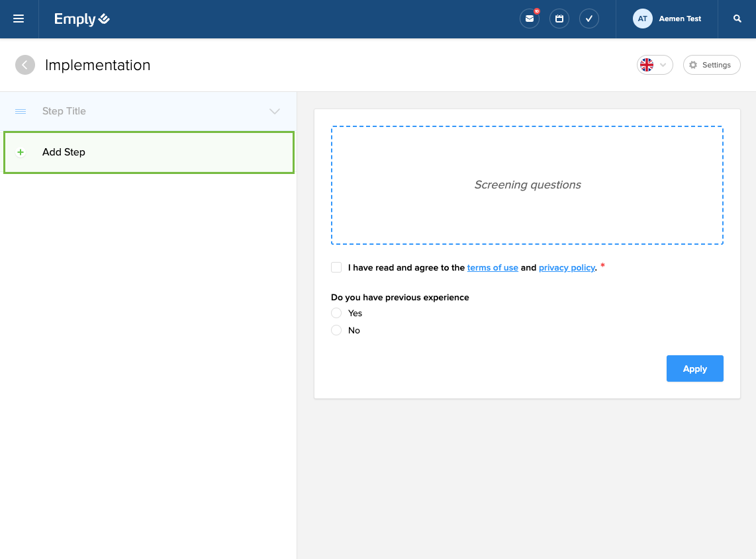Click the Emply logo
The image size is (756, 559).
(82, 19)
